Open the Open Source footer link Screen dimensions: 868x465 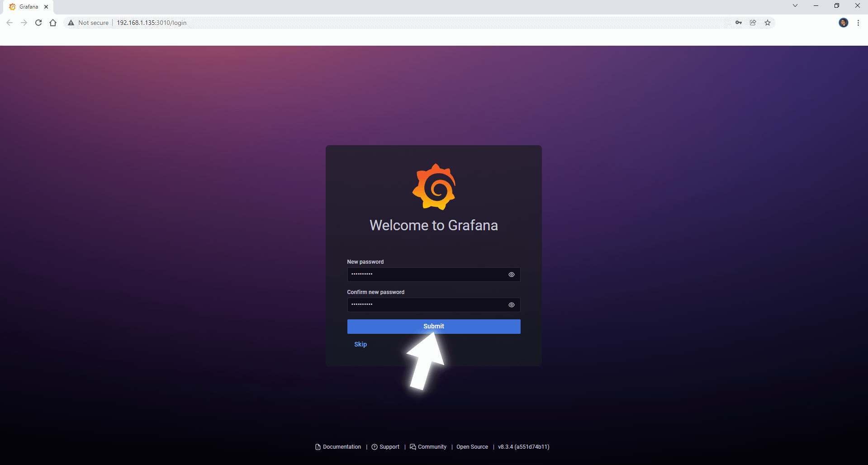point(472,447)
